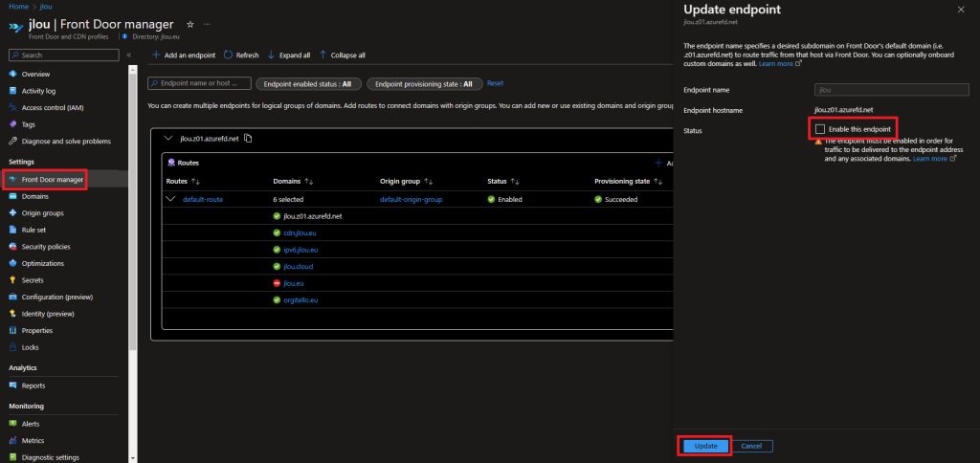
Task: Sort by Provisioning state column
Action: pos(628,181)
